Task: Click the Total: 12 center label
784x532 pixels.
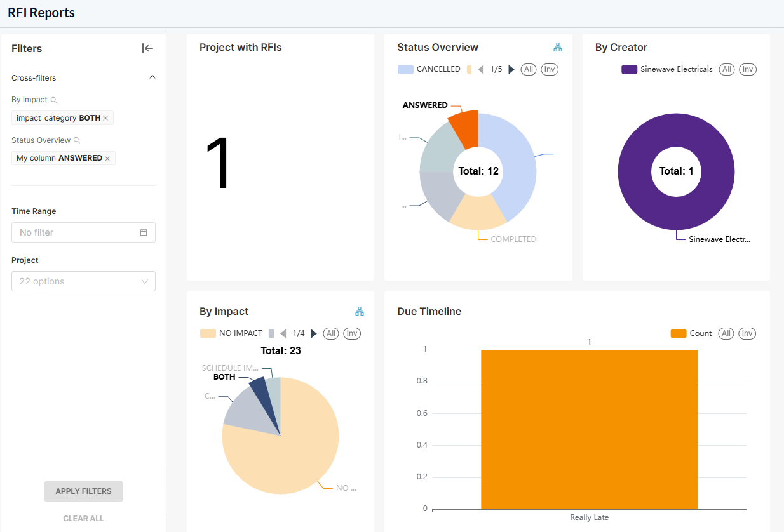Action: (x=478, y=171)
